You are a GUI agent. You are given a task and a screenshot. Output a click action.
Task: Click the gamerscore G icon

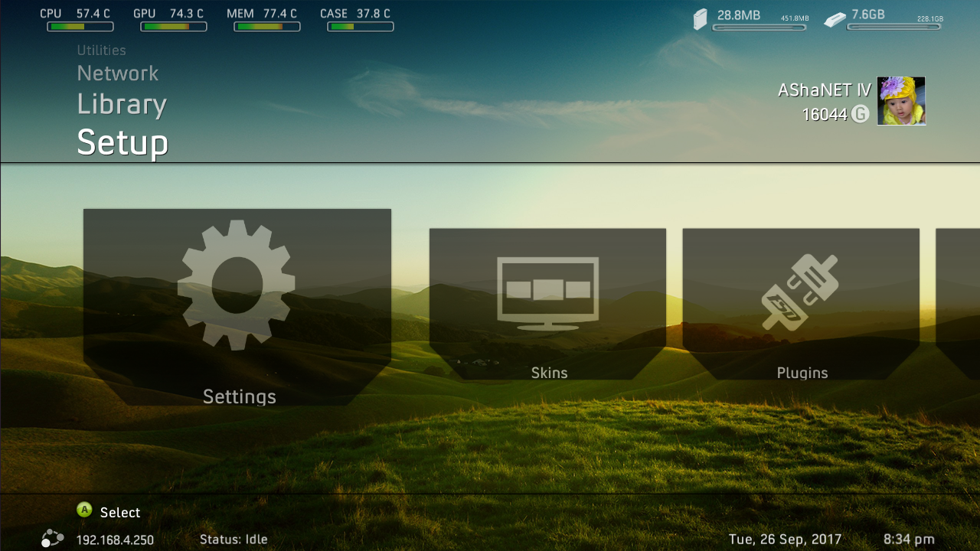[861, 114]
